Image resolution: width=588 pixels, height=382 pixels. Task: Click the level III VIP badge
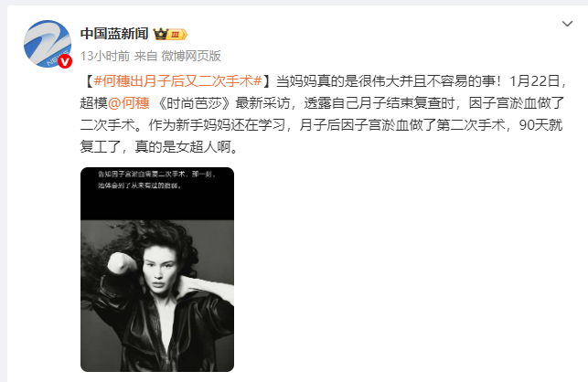pos(177,35)
